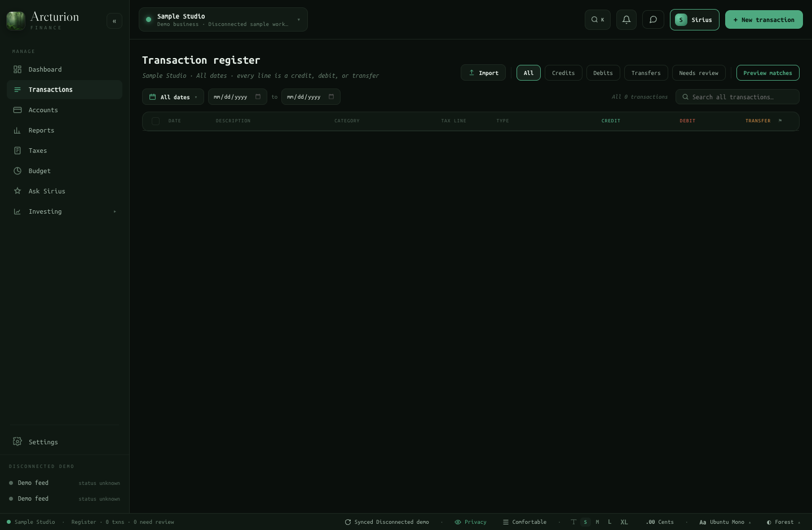The image size is (812, 530).
Task: Open Accounts in the sidebar
Action: click(64, 110)
